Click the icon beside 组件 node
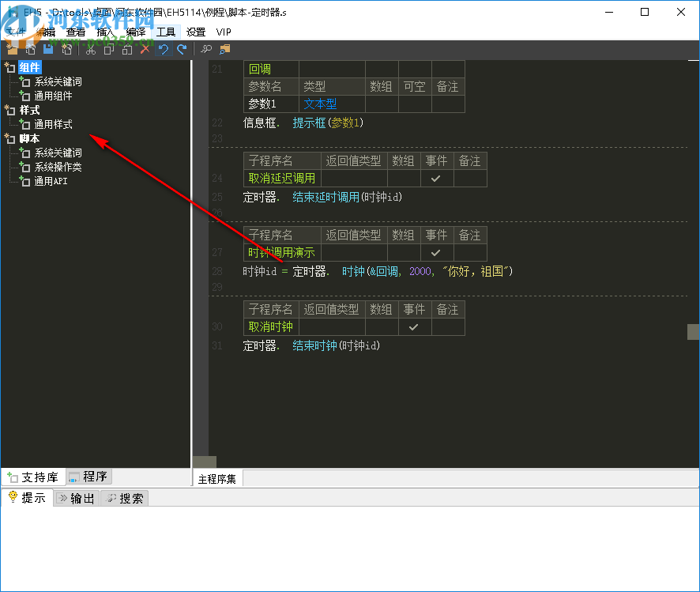This screenshot has height=592, width=700. click(9, 67)
